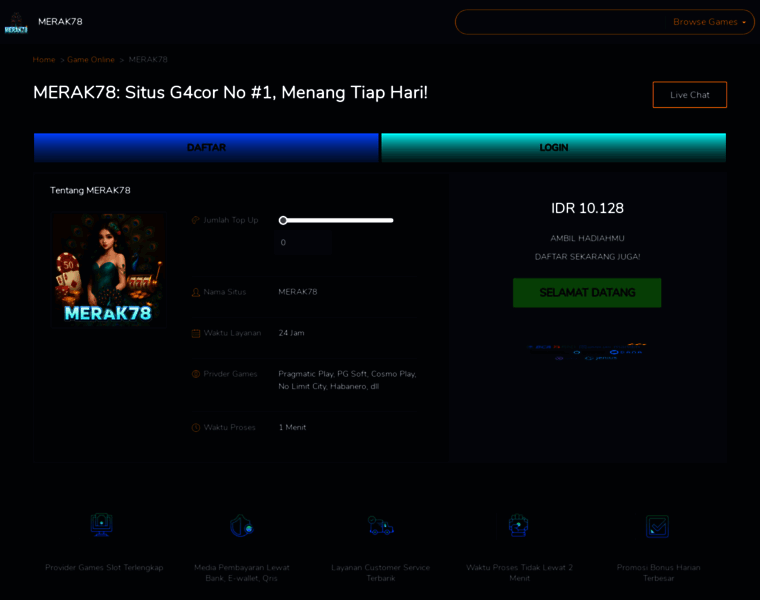Click the Promosi Bonus Harian checkmark icon
This screenshot has height=600, width=760.
658,526
